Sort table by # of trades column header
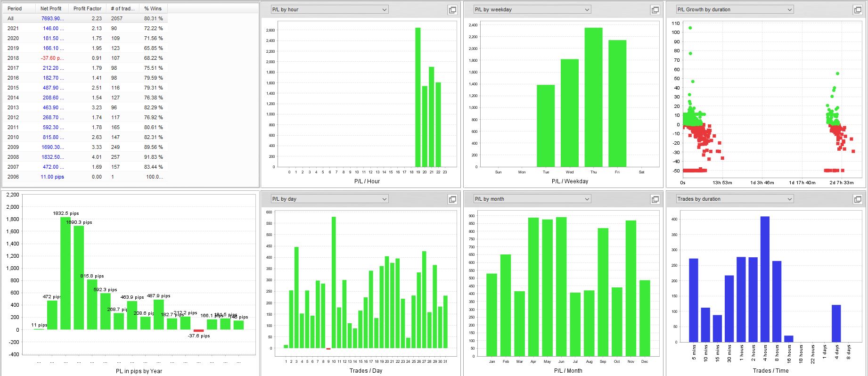 pyautogui.click(x=123, y=8)
